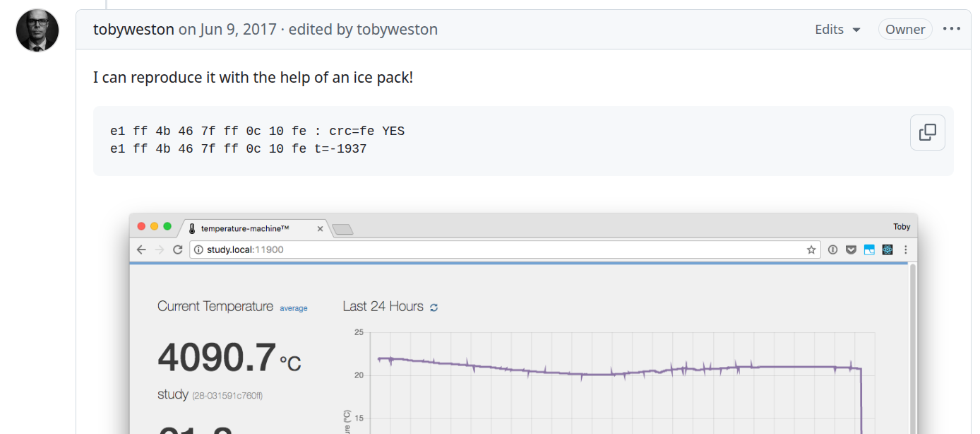Click the bookmark star in address bar
The image size is (980, 434).
[x=811, y=250]
